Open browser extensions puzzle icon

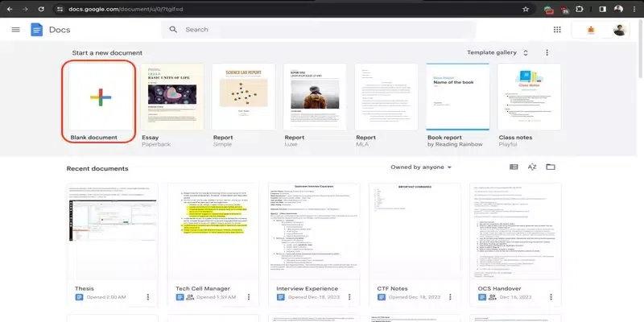(580, 9)
